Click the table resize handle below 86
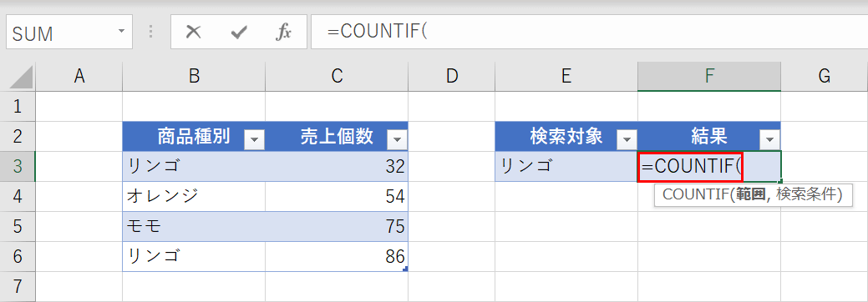868x302 pixels. (406, 269)
